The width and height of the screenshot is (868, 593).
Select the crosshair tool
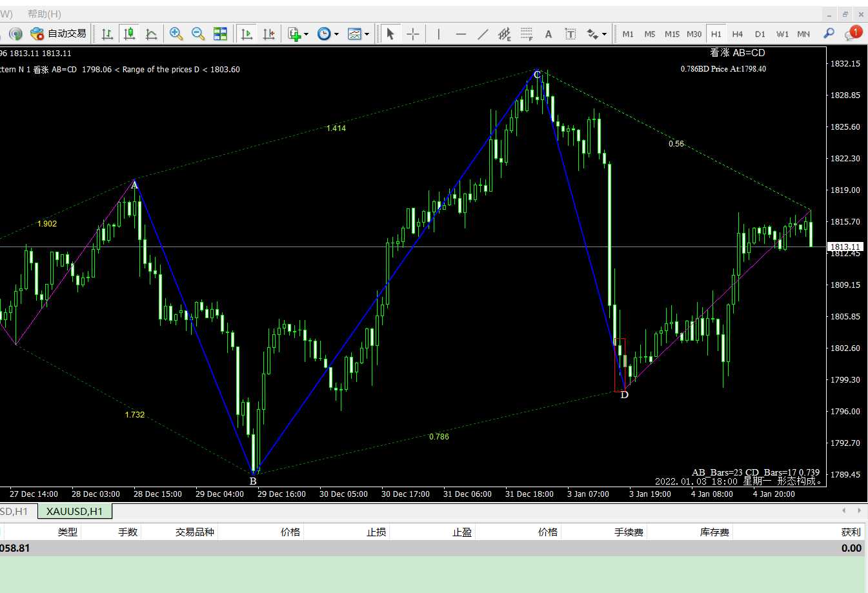(413, 34)
